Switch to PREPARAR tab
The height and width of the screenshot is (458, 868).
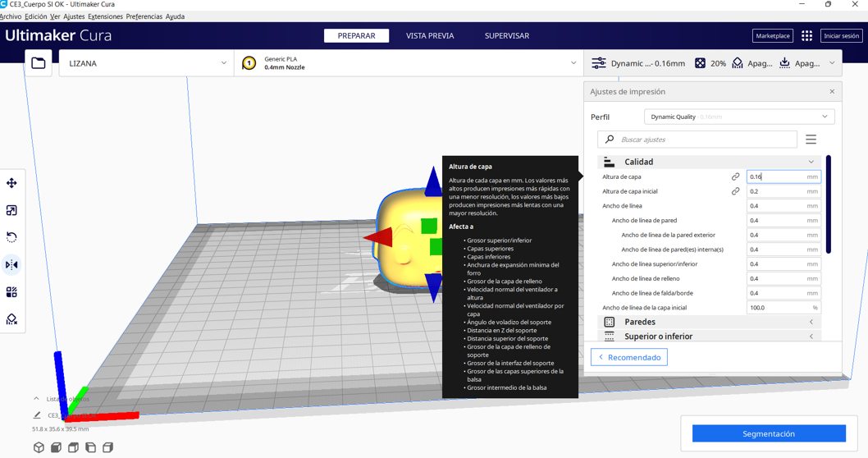click(x=357, y=35)
